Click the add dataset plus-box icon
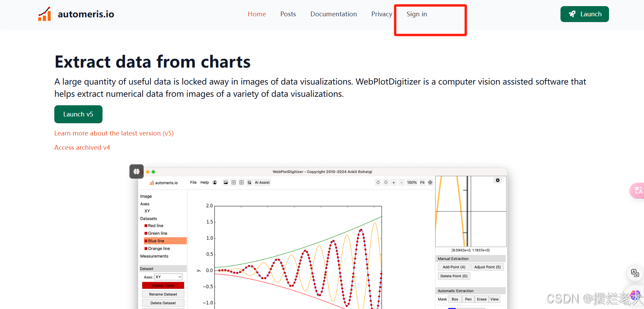The height and width of the screenshot is (309, 644). (242, 182)
